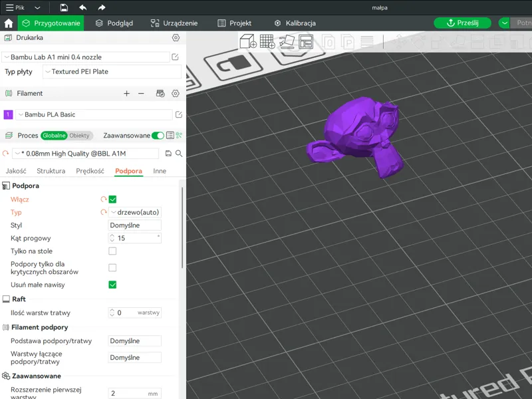Select the active Podpora settings tab

[x=128, y=171]
